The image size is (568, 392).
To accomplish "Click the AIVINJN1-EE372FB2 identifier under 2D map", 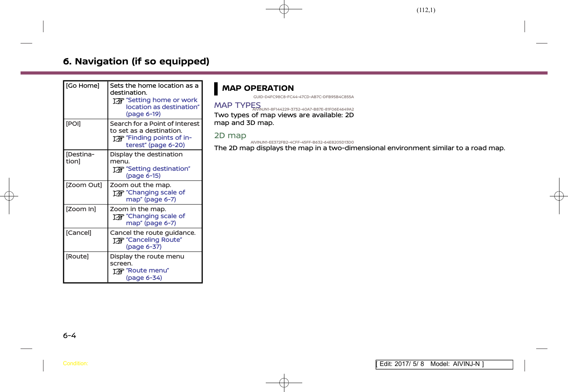I will (302, 142).
